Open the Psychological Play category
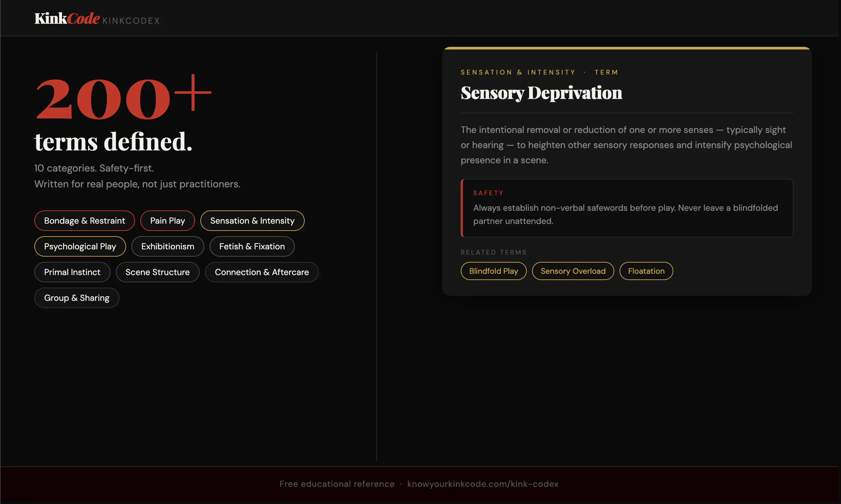Viewport: 841px width, 504px height. coord(80,247)
